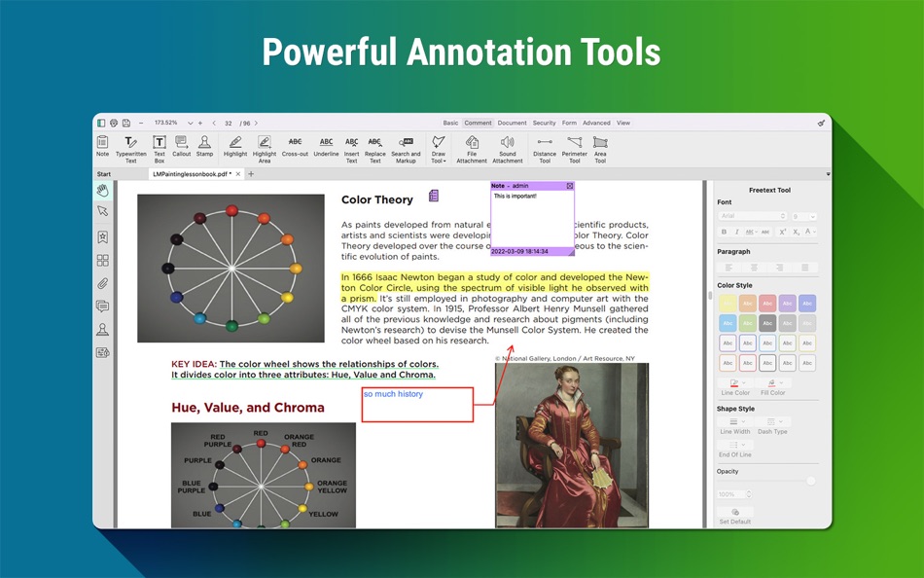Set paragraph alignment to center
Viewport: 924px width, 578px height.
click(755, 268)
